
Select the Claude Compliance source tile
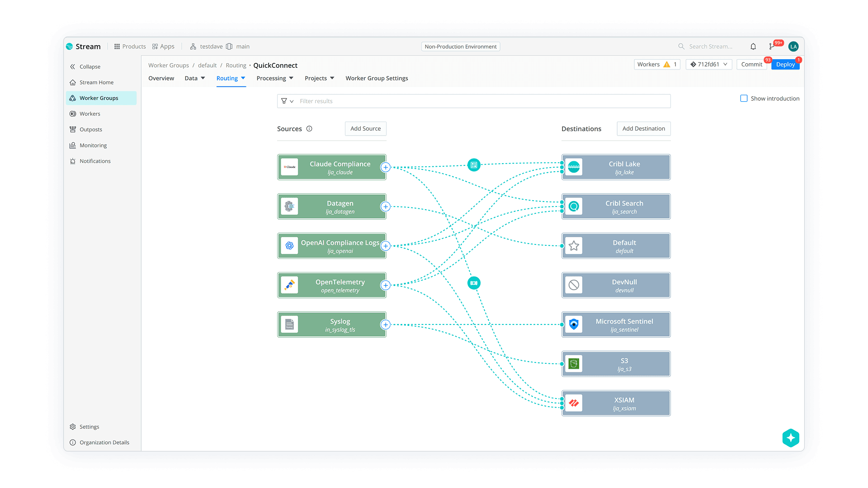332,168
